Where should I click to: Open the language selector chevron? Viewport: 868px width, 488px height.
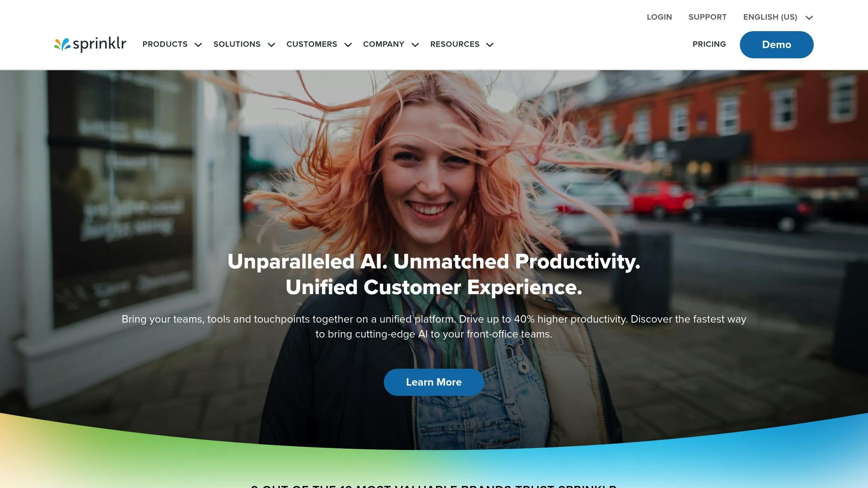coord(809,18)
